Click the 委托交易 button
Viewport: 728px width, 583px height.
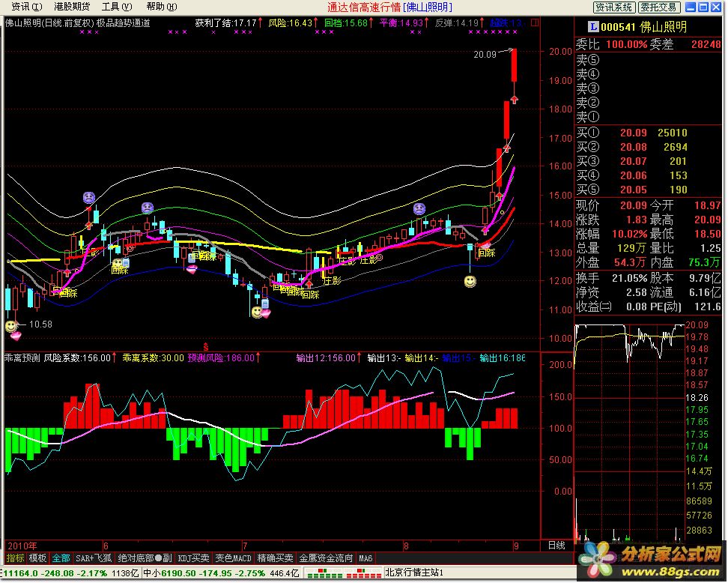tap(659, 7)
